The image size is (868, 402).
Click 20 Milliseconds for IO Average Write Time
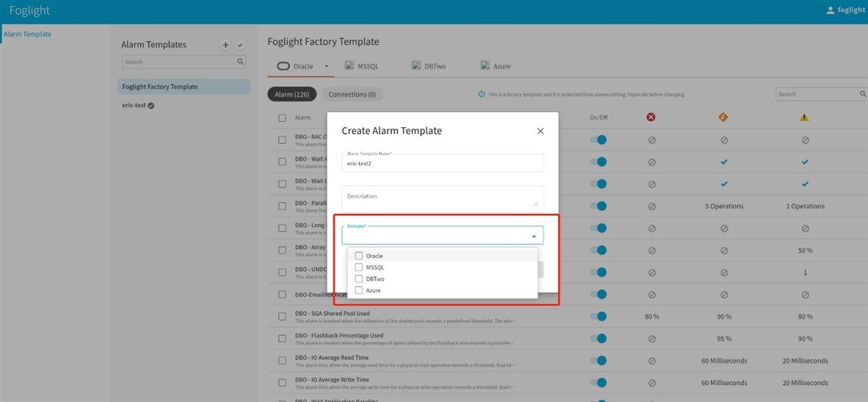click(805, 383)
